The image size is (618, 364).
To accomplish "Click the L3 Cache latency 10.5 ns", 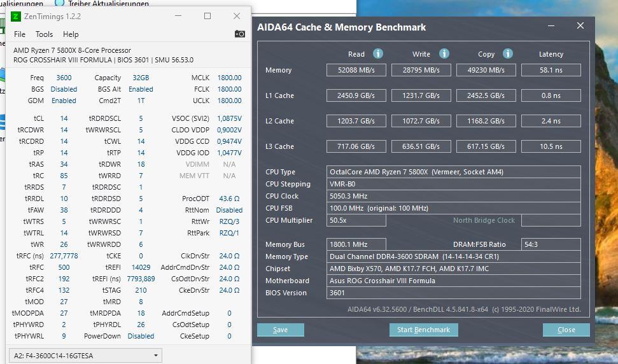I will pyautogui.click(x=551, y=146).
